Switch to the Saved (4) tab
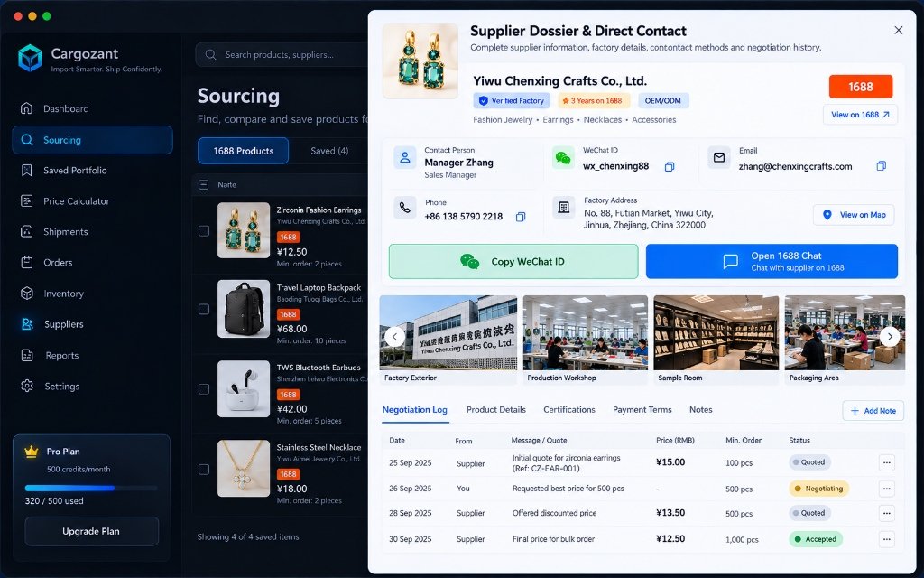The width and height of the screenshot is (924, 578). pos(329,151)
